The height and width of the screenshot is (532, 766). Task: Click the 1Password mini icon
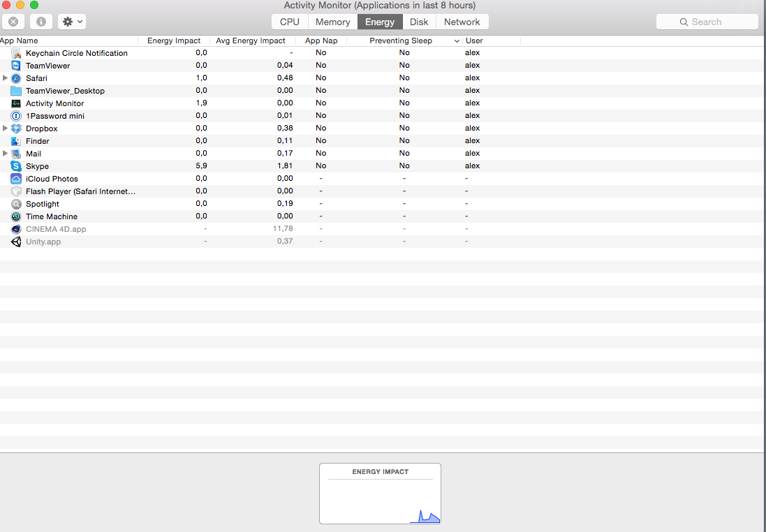tap(16, 116)
